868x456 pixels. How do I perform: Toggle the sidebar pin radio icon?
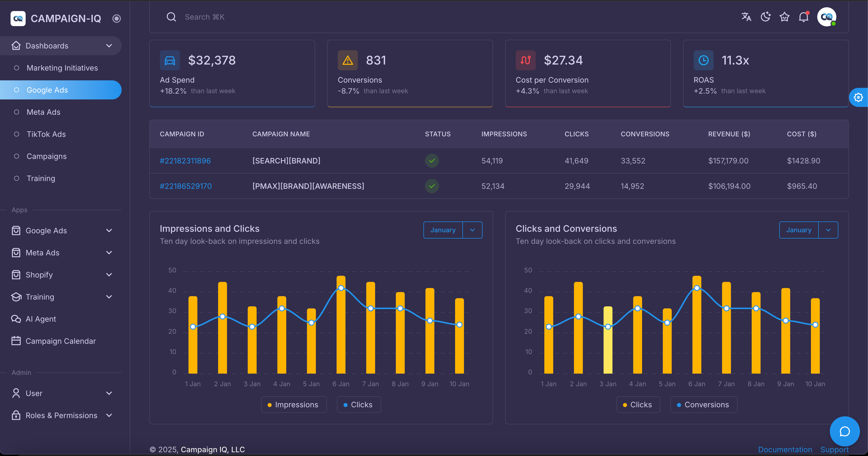click(x=117, y=19)
